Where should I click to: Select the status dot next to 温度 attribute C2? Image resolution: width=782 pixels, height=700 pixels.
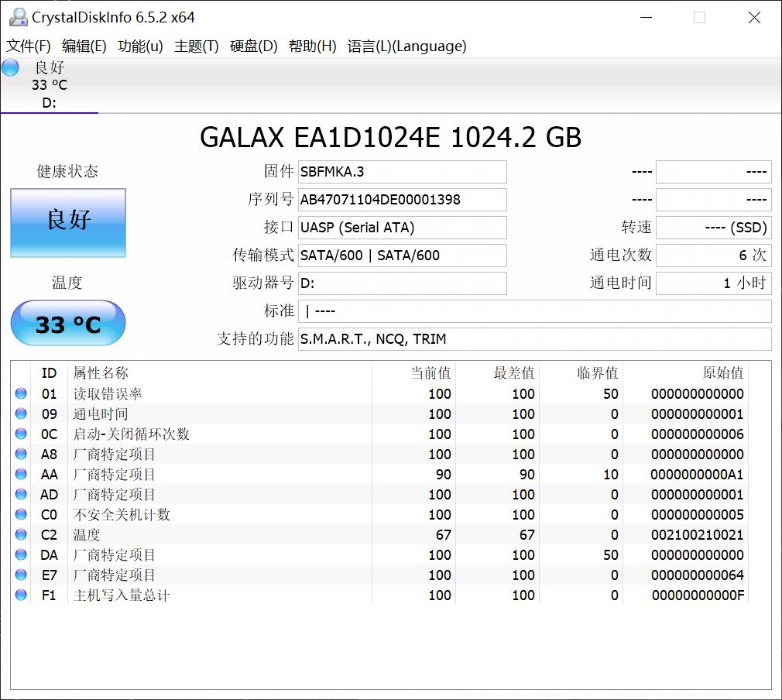tap(20, 534)
